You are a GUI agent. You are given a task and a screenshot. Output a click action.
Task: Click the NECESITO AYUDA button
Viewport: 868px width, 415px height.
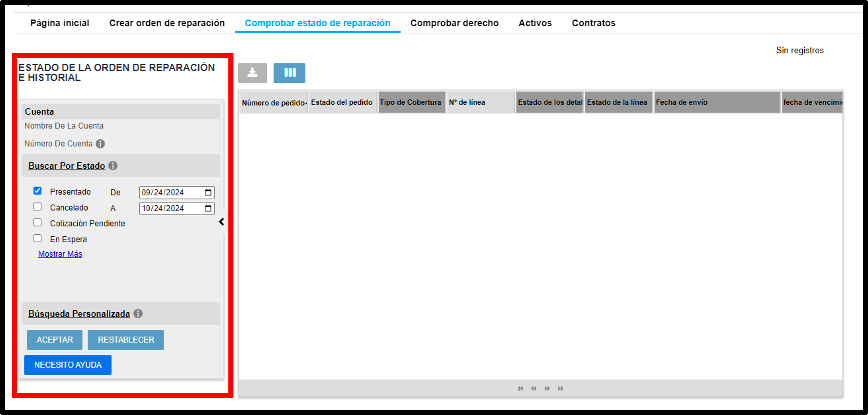click(x=68, y=365)
